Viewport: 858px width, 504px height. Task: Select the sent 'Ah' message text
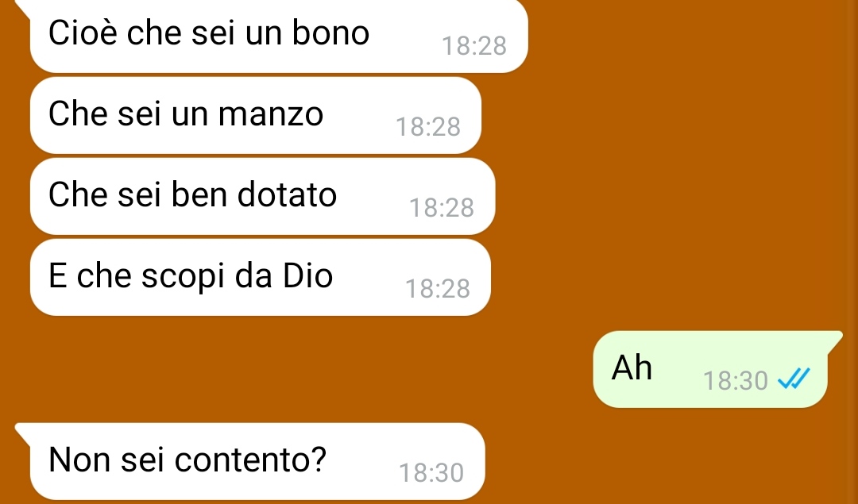coord(632,367)
